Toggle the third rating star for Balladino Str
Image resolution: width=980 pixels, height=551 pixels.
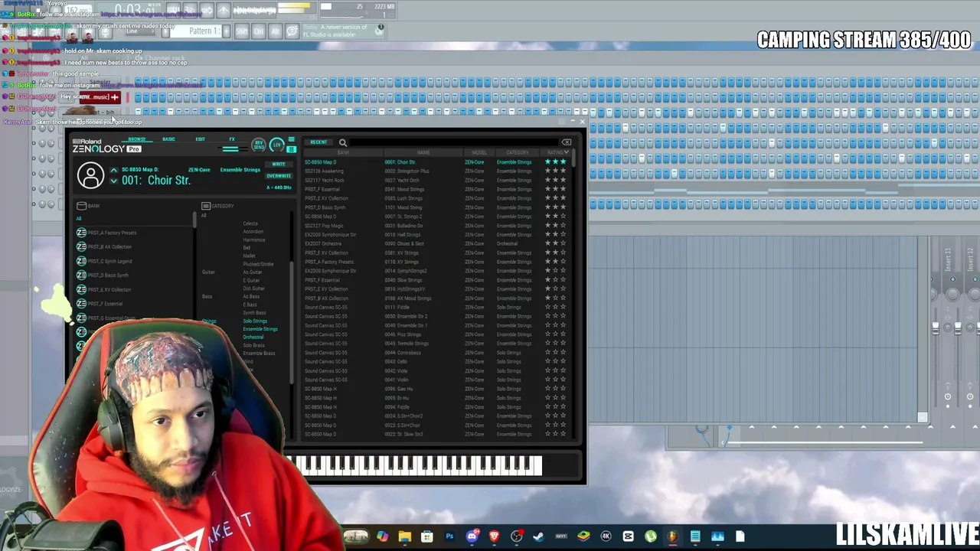(x=563, y=226)
